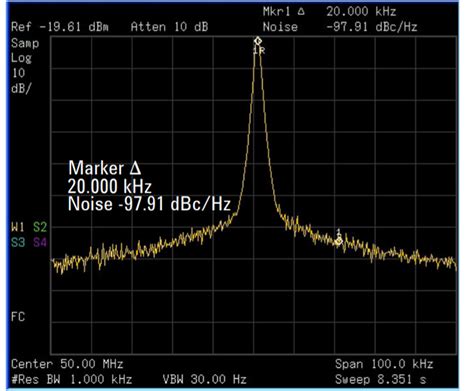This screenshot has height=391, width=474.
Task: Select the 'Samp' detector mode label
Action: click(25, 43)
